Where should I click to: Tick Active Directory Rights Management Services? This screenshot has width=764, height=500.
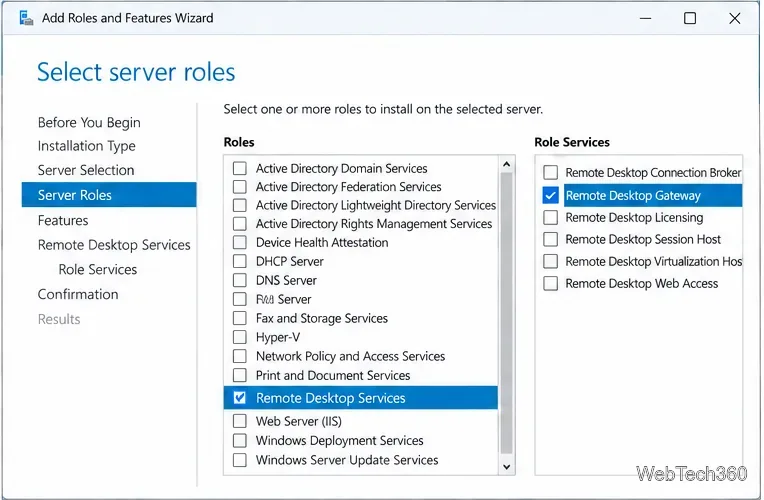(x=239, y=224)
